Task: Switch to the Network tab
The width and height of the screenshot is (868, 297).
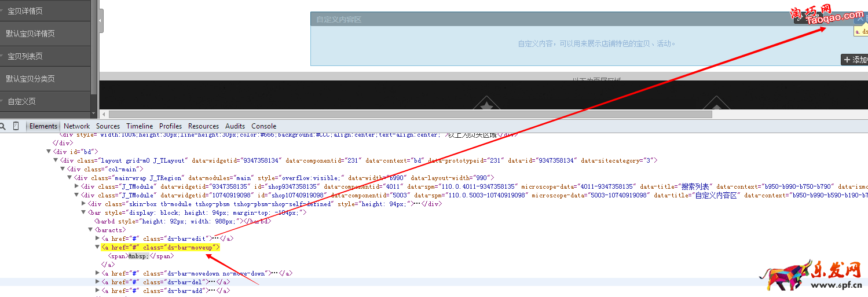Action: (x=76, y=126)
